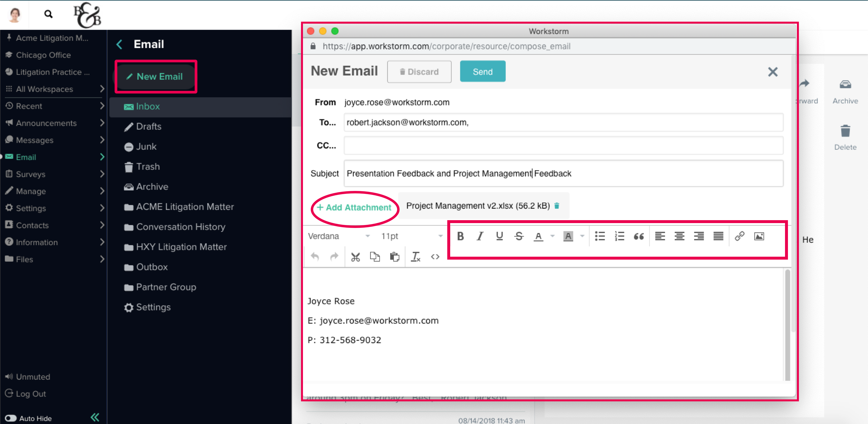
Task: Send the email
Action: click(x=483, y=72)
